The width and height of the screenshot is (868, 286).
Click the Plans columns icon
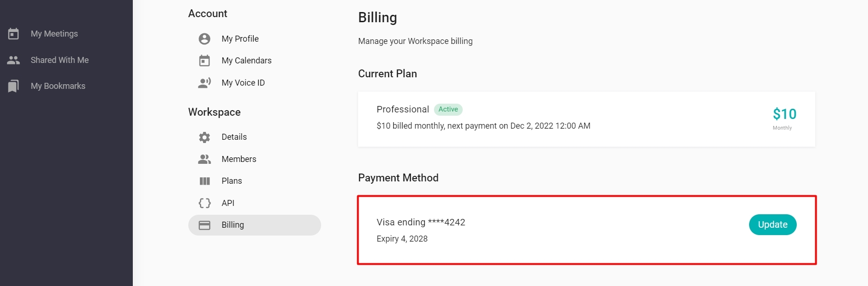pos(205,181)
